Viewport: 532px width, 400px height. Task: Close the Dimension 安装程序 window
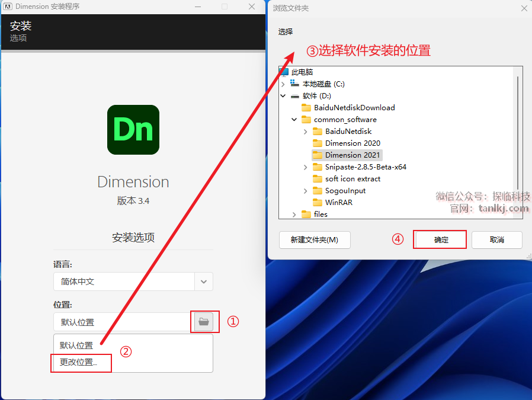tap(252, 7)
